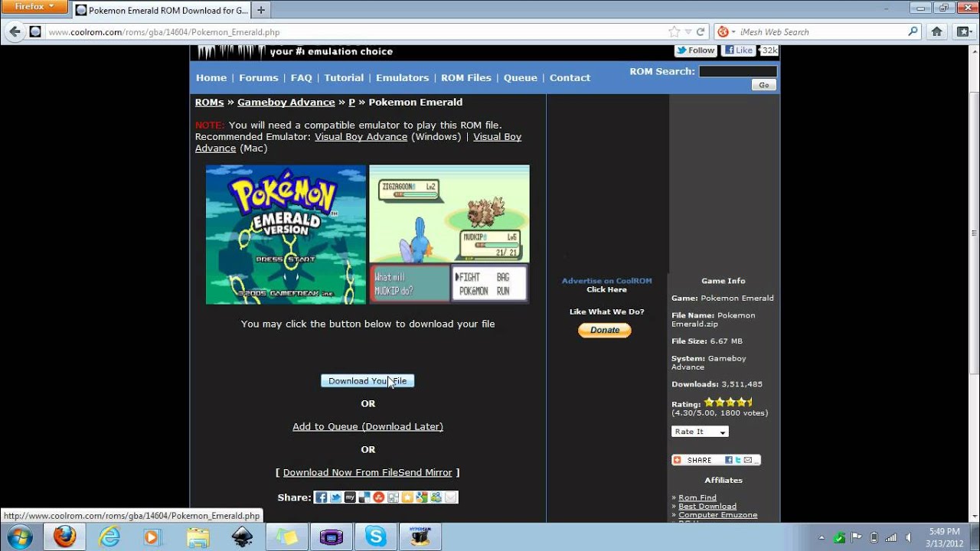Open the Tutorial menu item
Viewport: 980px width, 551px height.
coord(344,78)
